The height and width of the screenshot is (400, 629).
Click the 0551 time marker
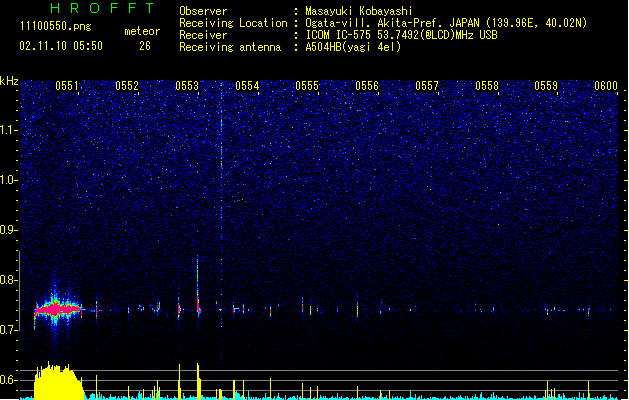pos(67,86)
